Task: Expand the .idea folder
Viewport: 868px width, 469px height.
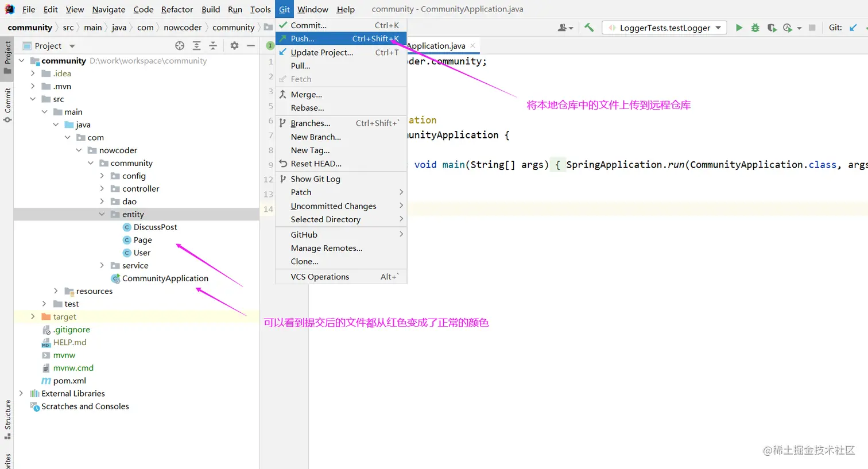Action: pos(33,73)
